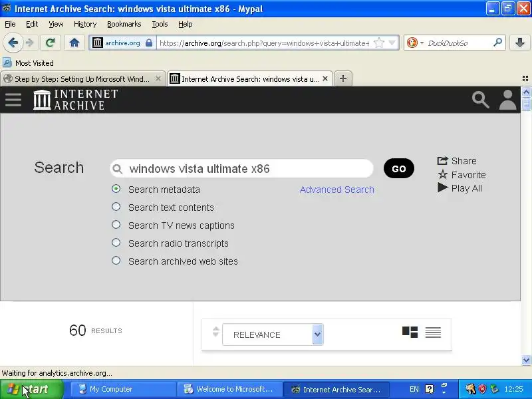532x399 pixels.
Task: Switch to list view layout
Action: (x=433, y=332)
